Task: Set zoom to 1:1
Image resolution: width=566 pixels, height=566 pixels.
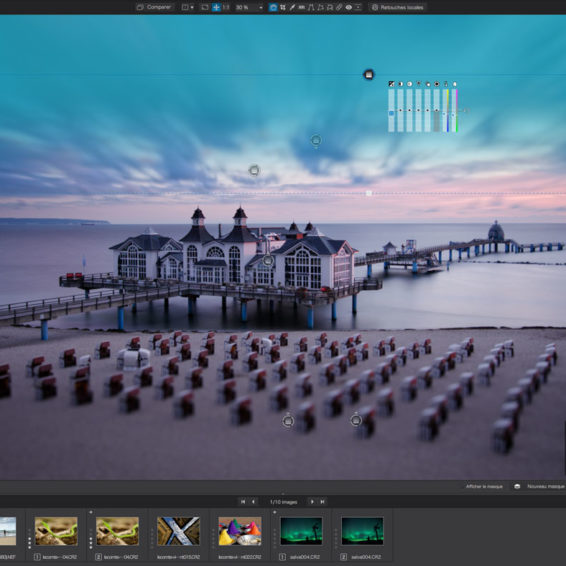Action: (226, 7)
